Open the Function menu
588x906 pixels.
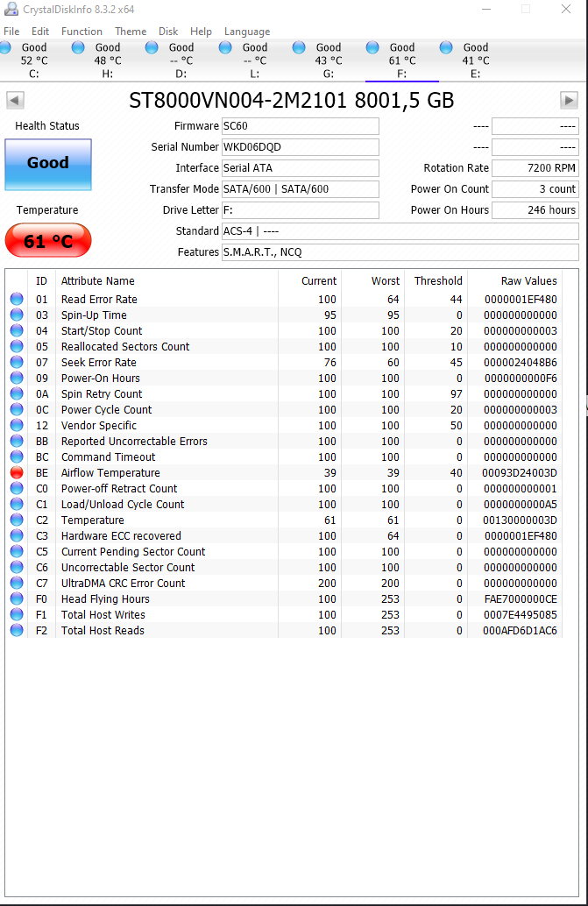[x=82, y=32]
